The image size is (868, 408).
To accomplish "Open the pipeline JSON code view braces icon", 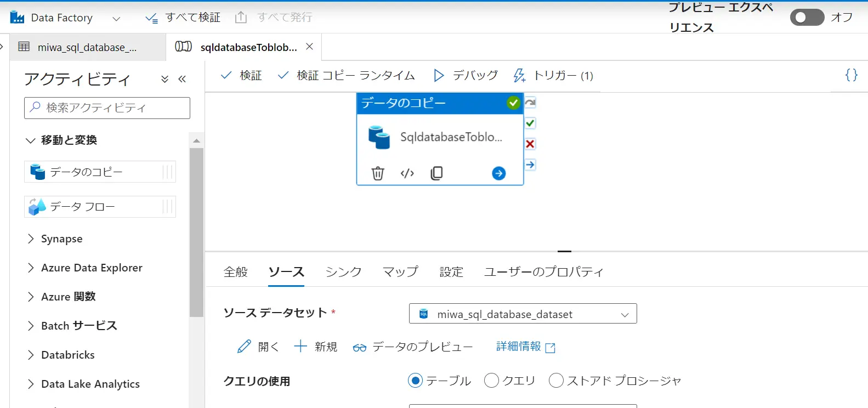I will (x=851, y=75).
